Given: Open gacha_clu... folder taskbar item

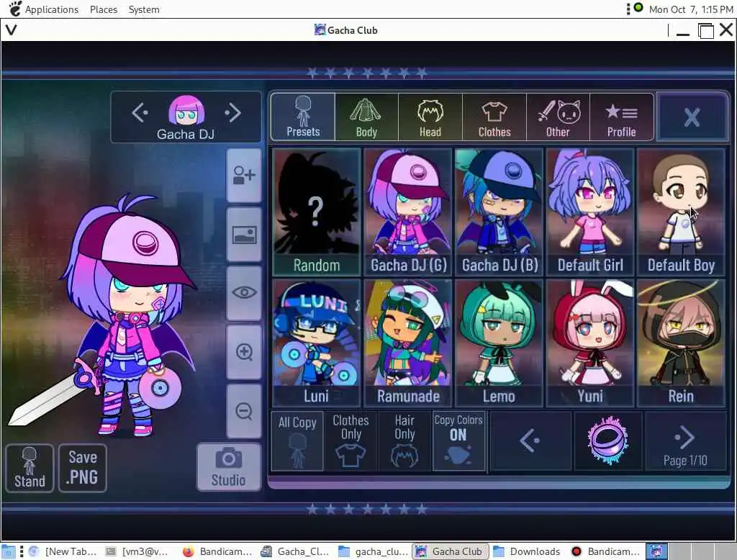Looking at the screenshot, I should tap(372, 551).
